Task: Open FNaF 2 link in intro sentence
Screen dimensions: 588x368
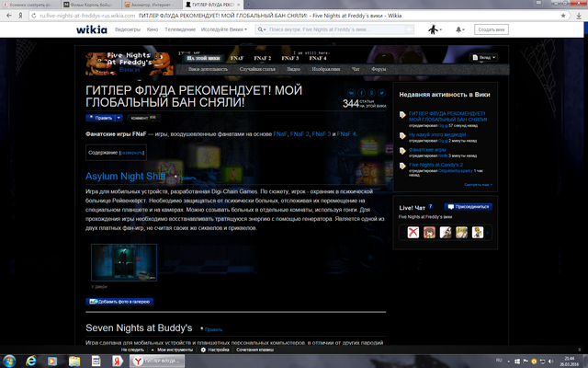Action: pos(300,133)
